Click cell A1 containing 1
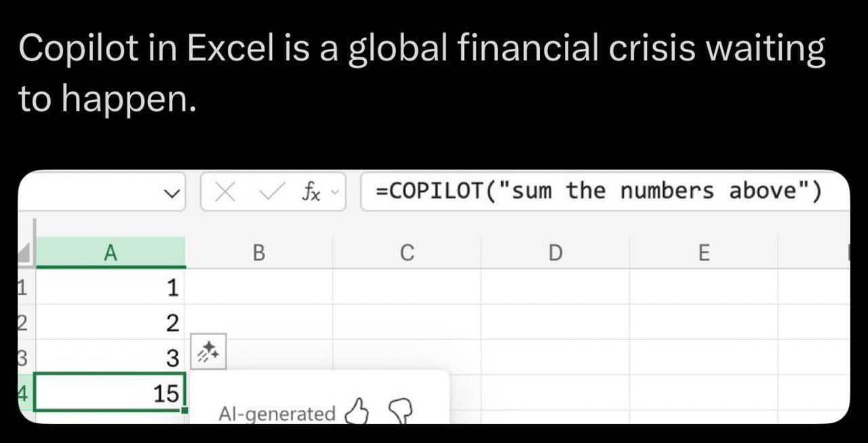This screenshot has width=868, height=443. tap(108, 288)
